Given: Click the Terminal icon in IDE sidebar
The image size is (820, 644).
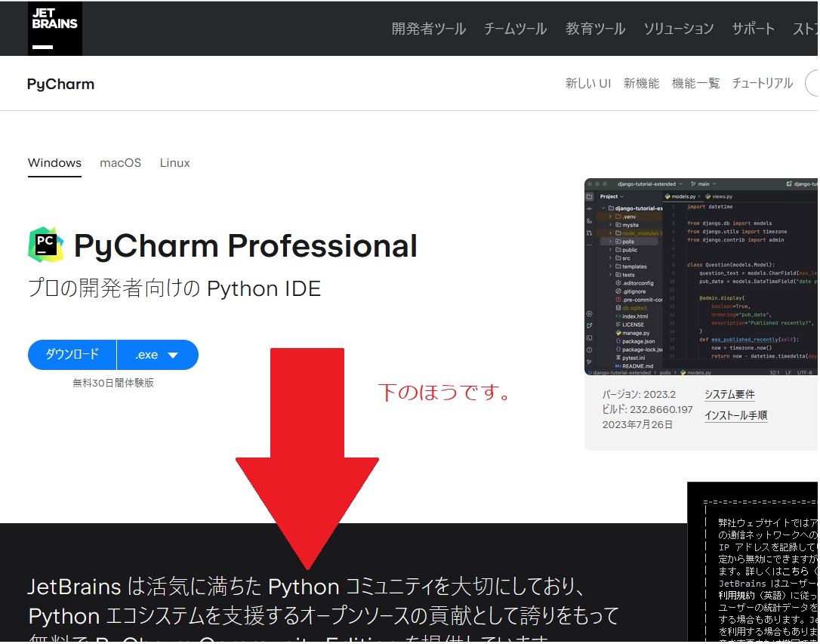Looking at the screenshot, I should (x=590, y=337).
